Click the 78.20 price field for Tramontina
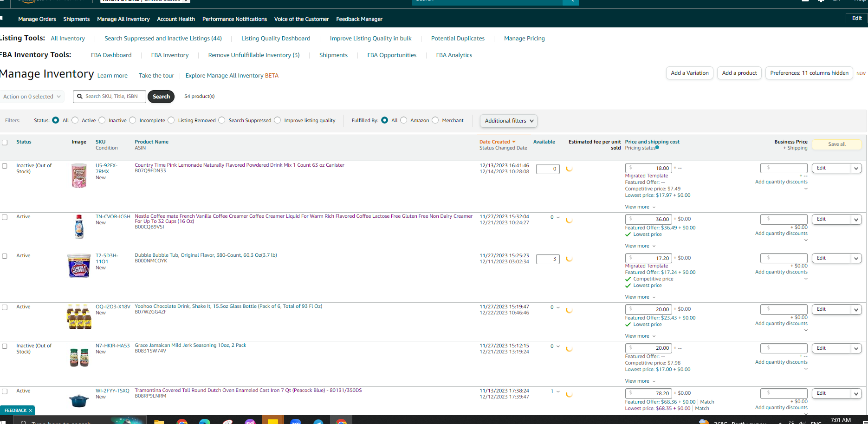This screenshot has width=868, height=424. (x=648, y=393)
